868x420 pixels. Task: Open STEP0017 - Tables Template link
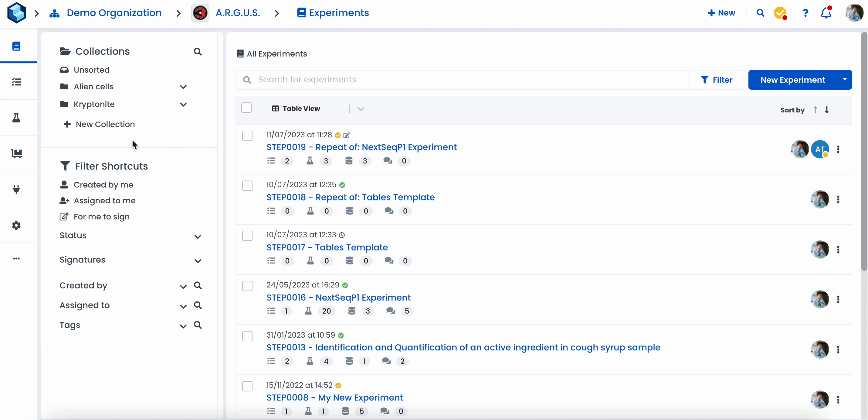[327, 247]
